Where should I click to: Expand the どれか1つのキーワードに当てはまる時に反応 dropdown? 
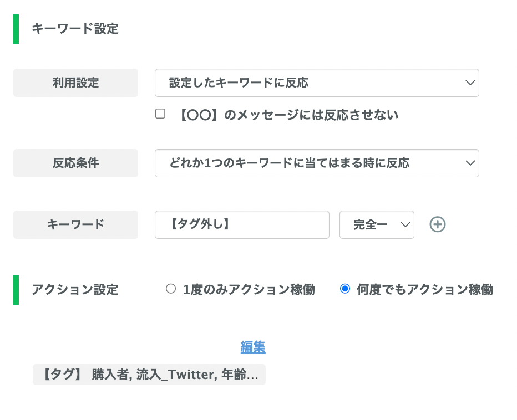pyautogui.click(x=317, y=163)
